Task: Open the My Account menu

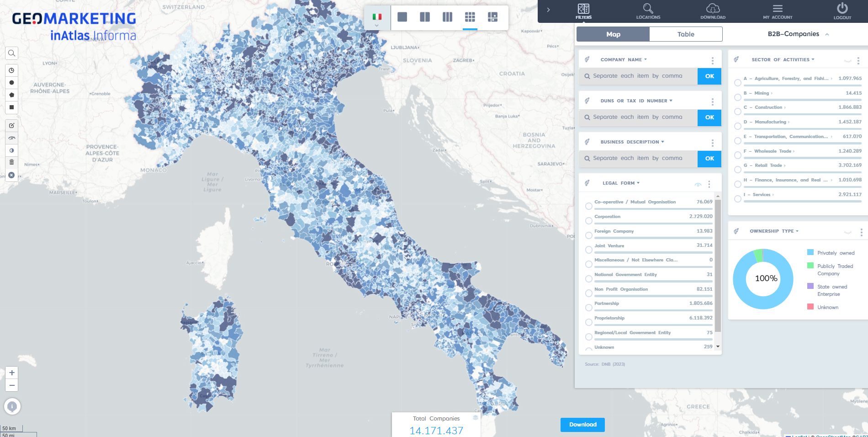Action: tap(778, 11)
